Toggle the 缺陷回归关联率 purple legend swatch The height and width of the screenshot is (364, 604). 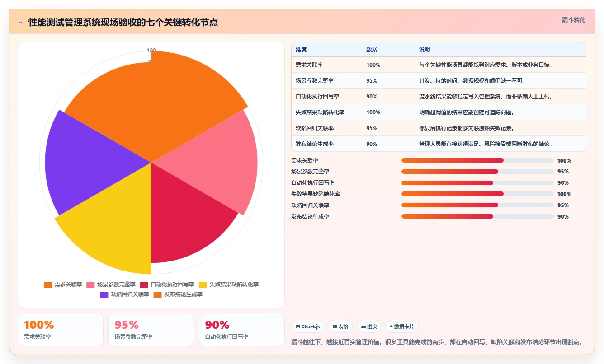tap(104, 294)
